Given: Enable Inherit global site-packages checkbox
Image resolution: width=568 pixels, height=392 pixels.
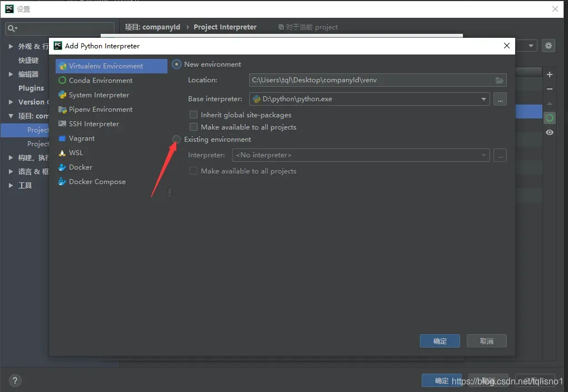Looking at the screenshot, I should [194, 115].
